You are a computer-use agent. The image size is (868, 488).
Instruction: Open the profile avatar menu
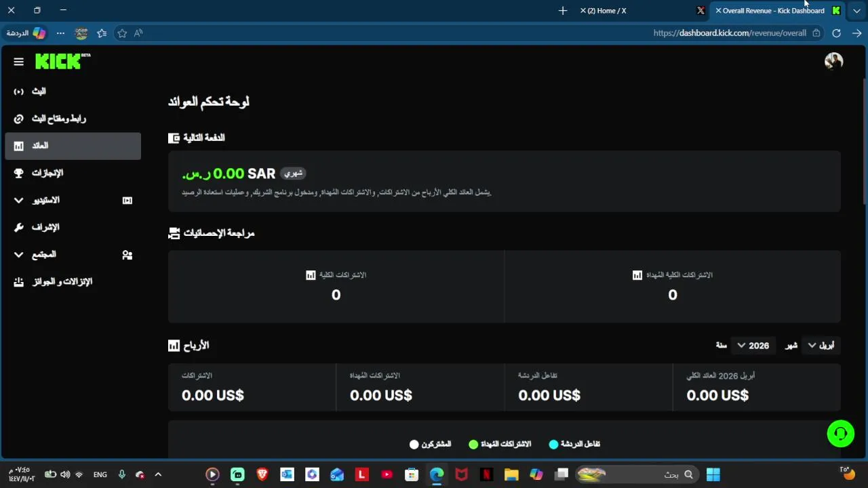point(833,62)
